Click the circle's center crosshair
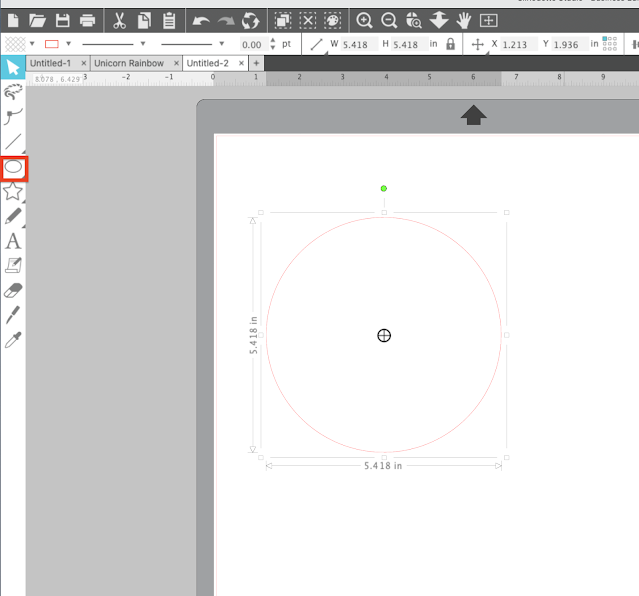 (x=384, y=336)
